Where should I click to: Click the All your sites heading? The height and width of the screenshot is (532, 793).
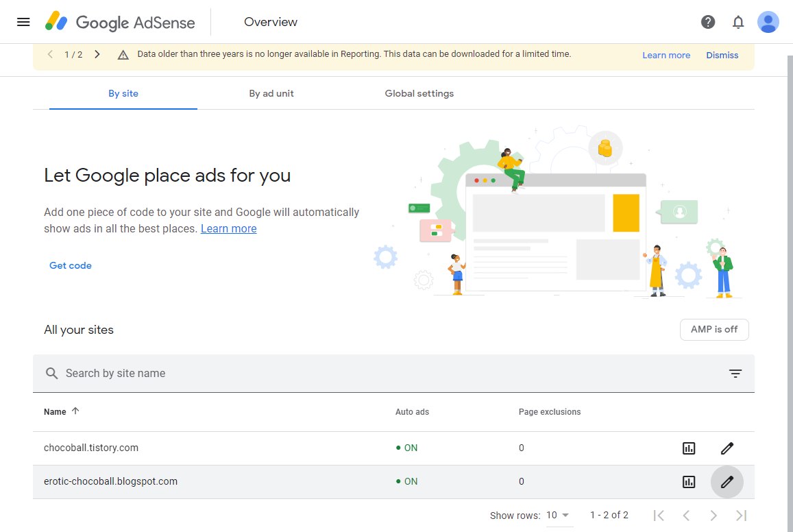click(x=78, y=330)
